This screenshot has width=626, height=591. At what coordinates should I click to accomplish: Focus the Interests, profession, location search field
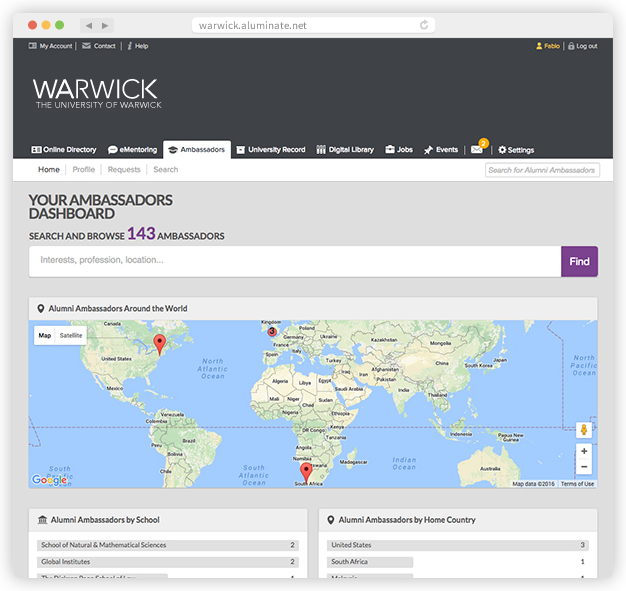295,262
